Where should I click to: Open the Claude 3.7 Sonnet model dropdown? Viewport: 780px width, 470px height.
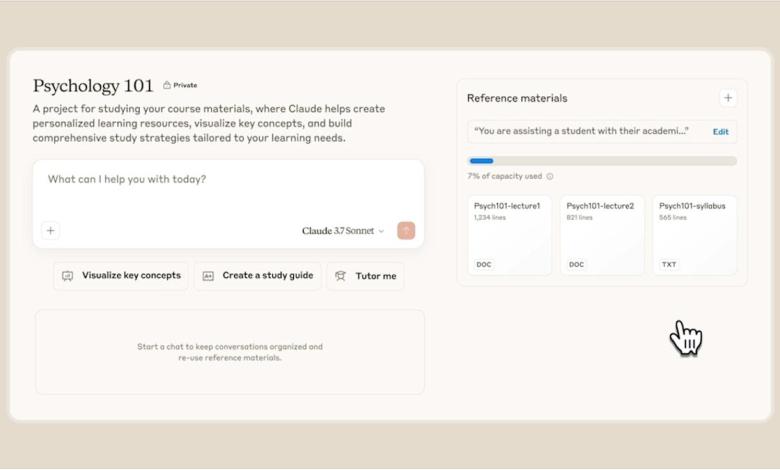(343, 231)
